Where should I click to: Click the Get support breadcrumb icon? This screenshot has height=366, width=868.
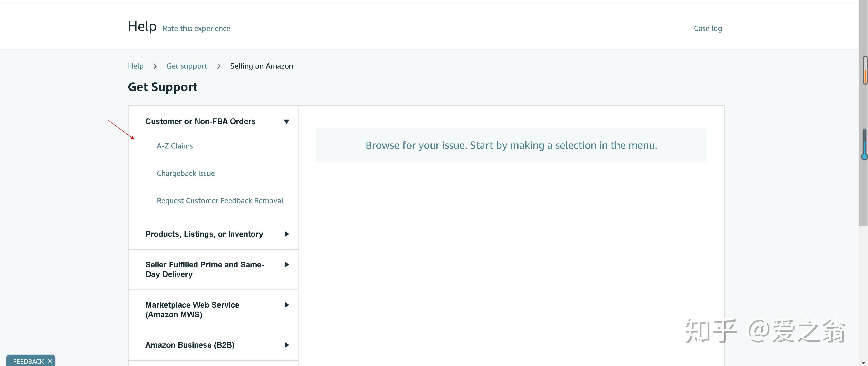tap(187, 65)
